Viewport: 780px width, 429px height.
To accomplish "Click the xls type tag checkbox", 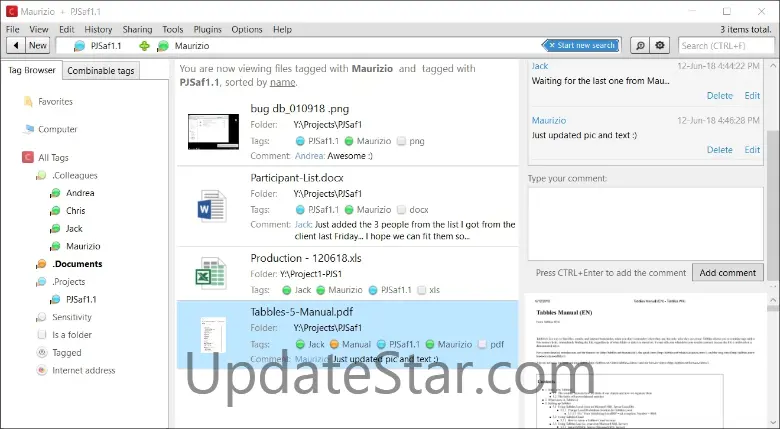I will click(x=421, y=290).
